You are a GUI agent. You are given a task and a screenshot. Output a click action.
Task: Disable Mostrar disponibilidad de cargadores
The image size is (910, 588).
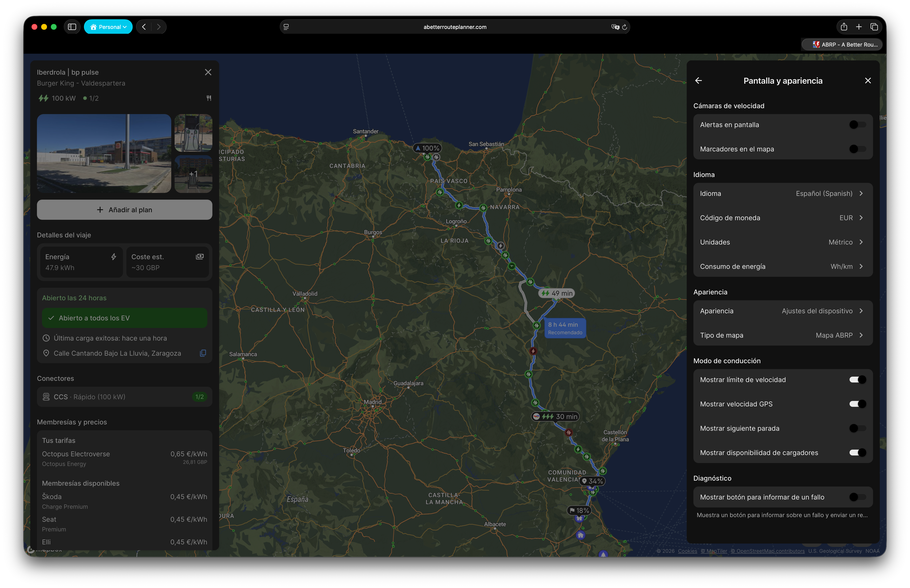(x=858, y=453)
